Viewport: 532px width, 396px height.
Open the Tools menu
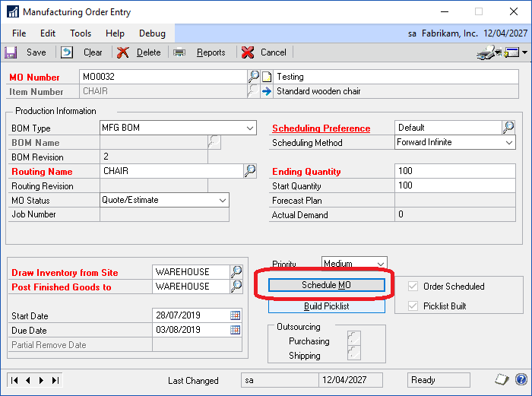tap(81, 33)
